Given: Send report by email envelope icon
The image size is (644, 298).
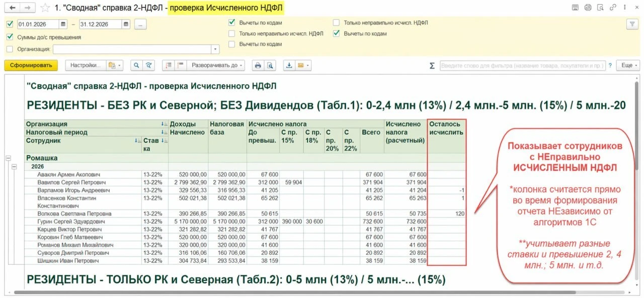Looking at the screenshot, I should (x=301, y=65).
